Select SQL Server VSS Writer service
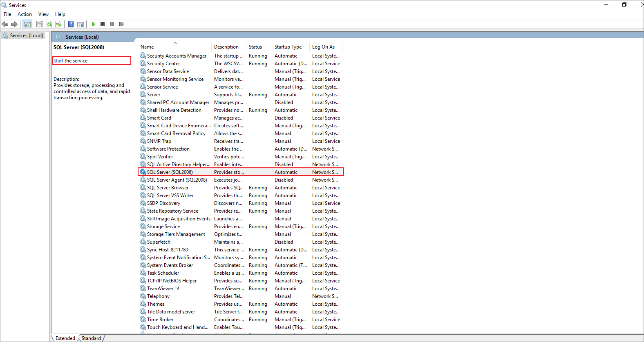The height and width of the screenshot is (342, 644). pyautogui.click(x=170, y=195)
